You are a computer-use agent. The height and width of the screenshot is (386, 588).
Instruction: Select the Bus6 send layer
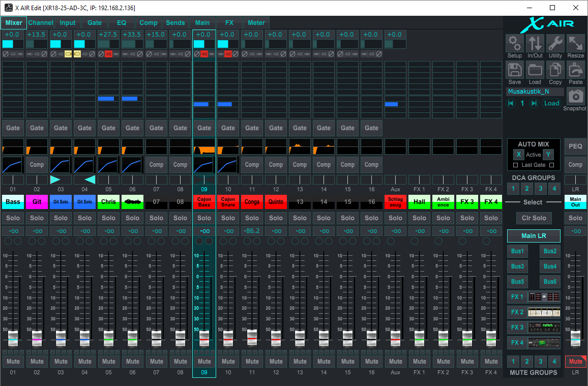pos(550,281)
